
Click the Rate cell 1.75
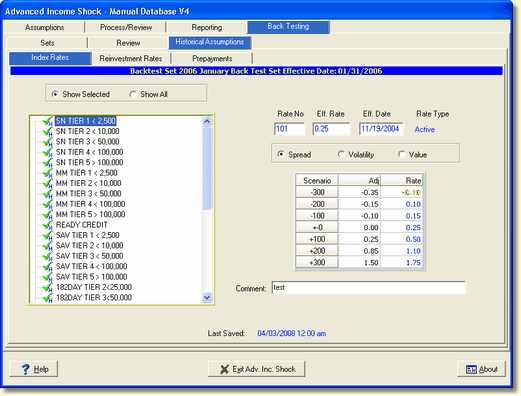tap(402, 262)
